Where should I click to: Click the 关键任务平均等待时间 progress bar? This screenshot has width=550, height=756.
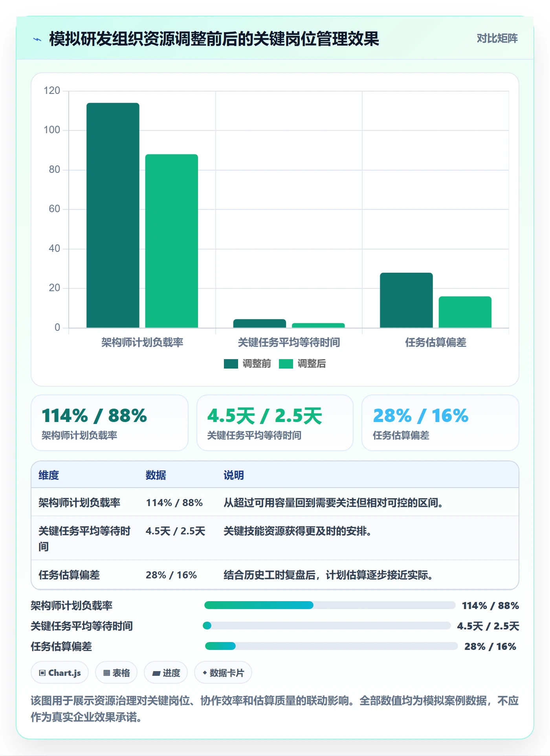click(327, 626)
